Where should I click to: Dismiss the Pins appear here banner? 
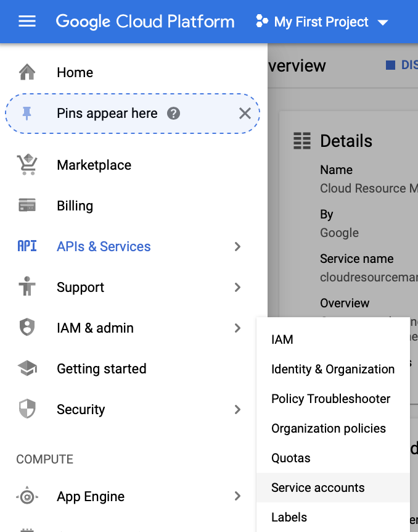pos(245,114)
